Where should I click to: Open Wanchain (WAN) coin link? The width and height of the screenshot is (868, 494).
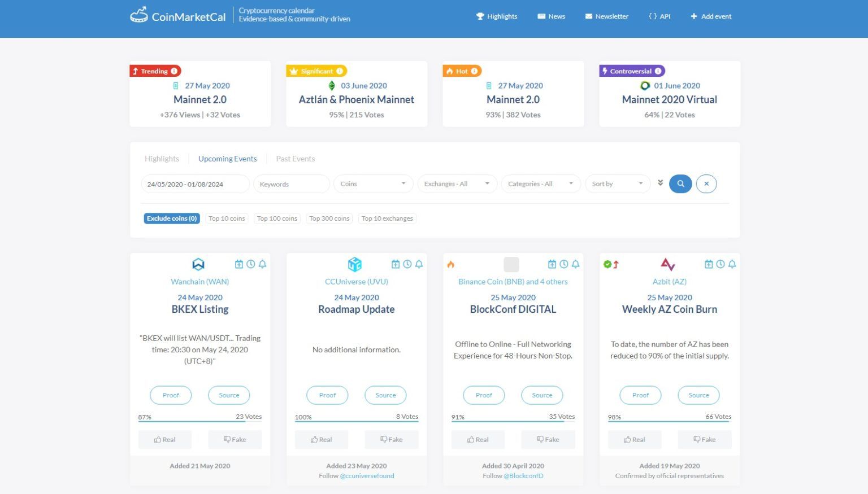(200, 281)
